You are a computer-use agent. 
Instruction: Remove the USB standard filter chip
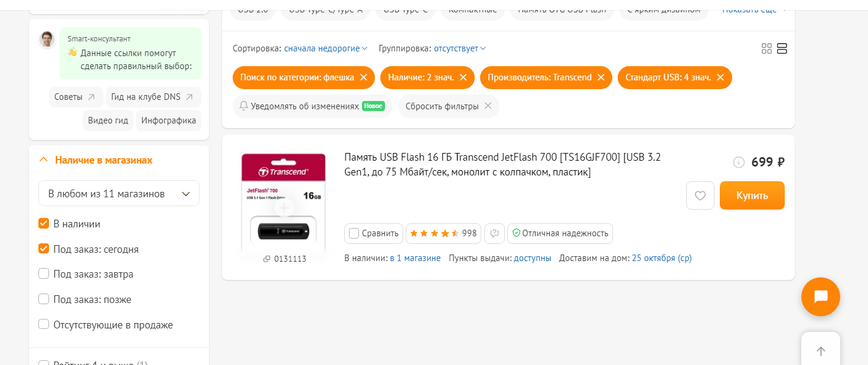pos(720,77)
